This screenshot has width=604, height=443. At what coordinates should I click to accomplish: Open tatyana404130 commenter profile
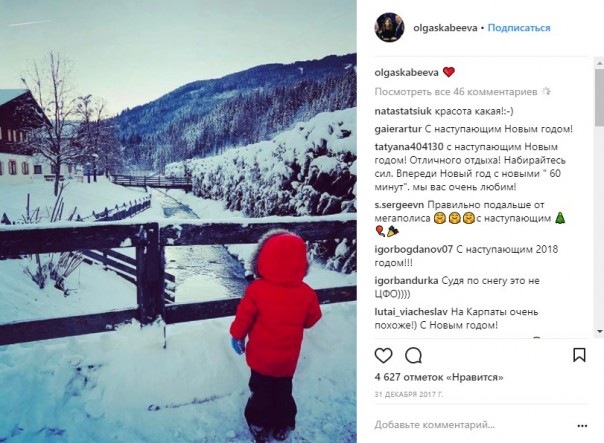(409, 147)
